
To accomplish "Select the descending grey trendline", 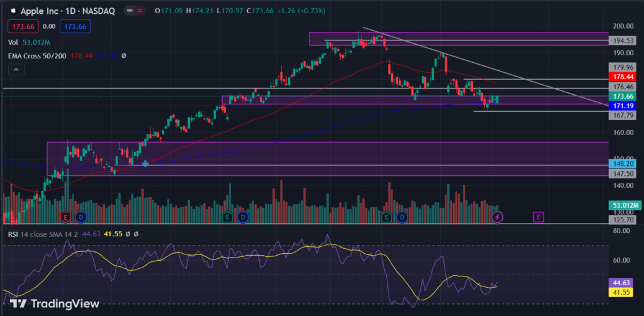I will (x=485, y=67).
